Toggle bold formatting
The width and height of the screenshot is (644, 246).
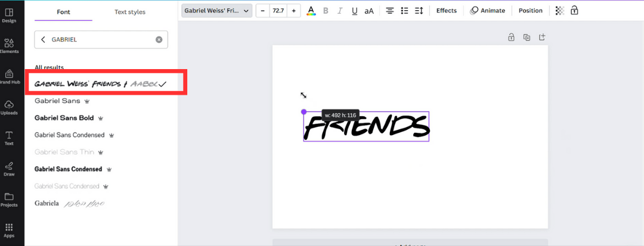pyautogui.click(x=326, y=11)
